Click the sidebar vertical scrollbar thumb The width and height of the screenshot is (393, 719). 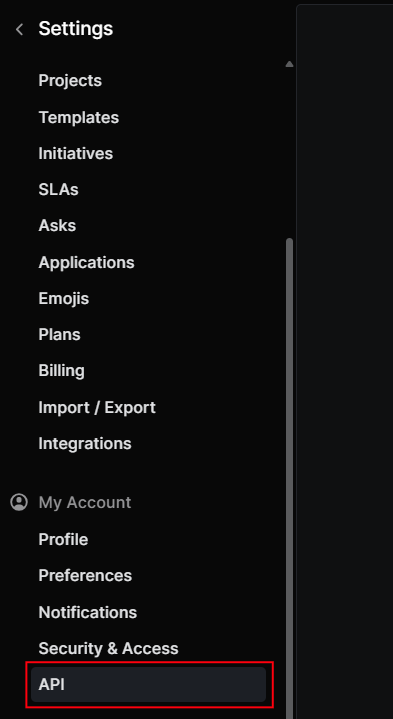(x=289, y=477)
